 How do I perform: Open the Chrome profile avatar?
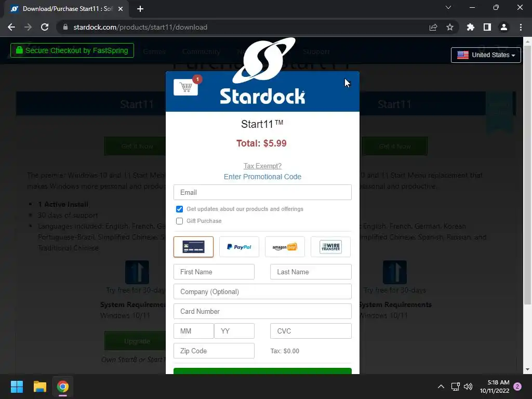pos(504,27)
